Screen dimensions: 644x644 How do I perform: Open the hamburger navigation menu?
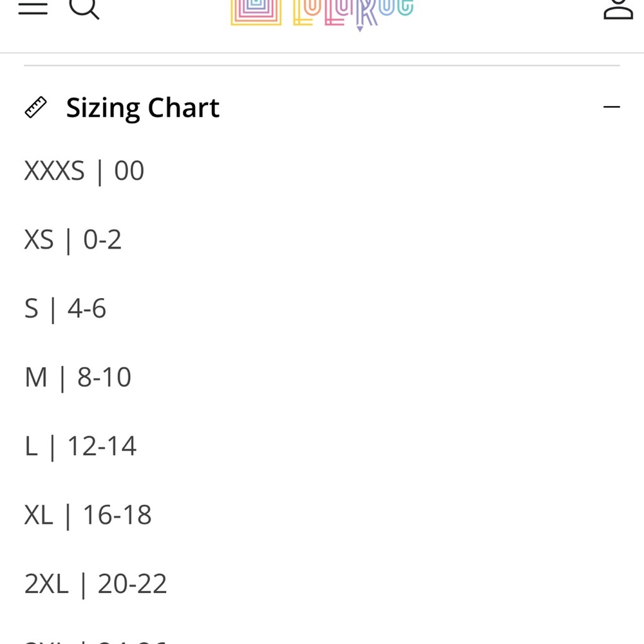tap(33, 8)
